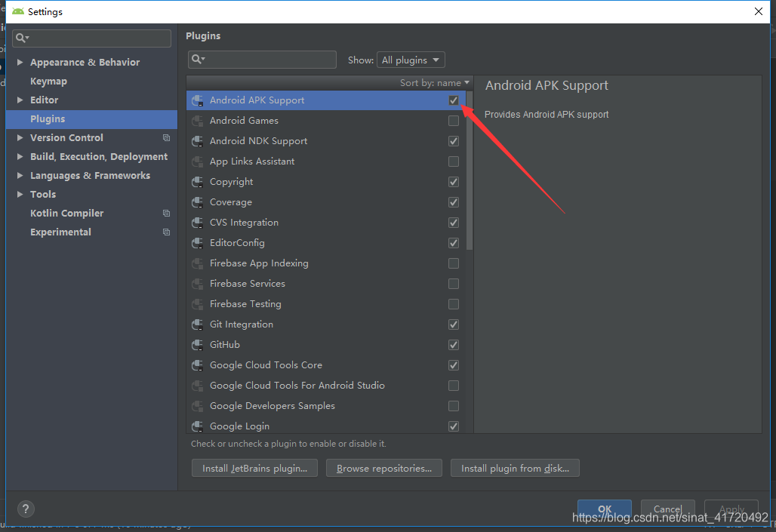Click Install plugin from disk button
The image size is (776, 532).
(x=515, y=468)
